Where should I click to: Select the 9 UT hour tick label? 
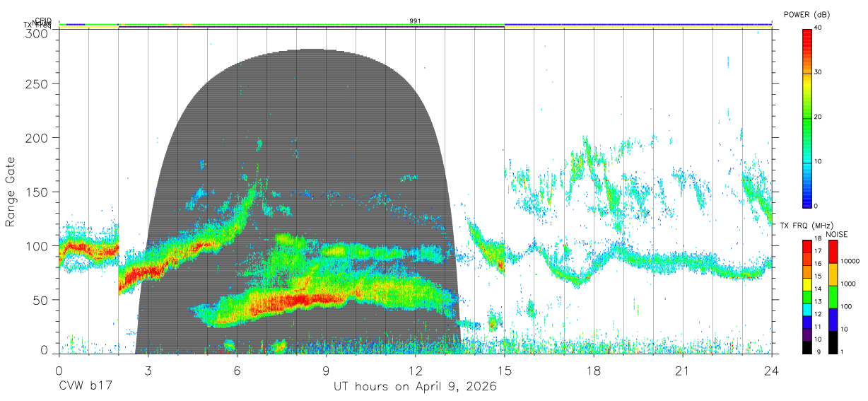tap(326, 371)
